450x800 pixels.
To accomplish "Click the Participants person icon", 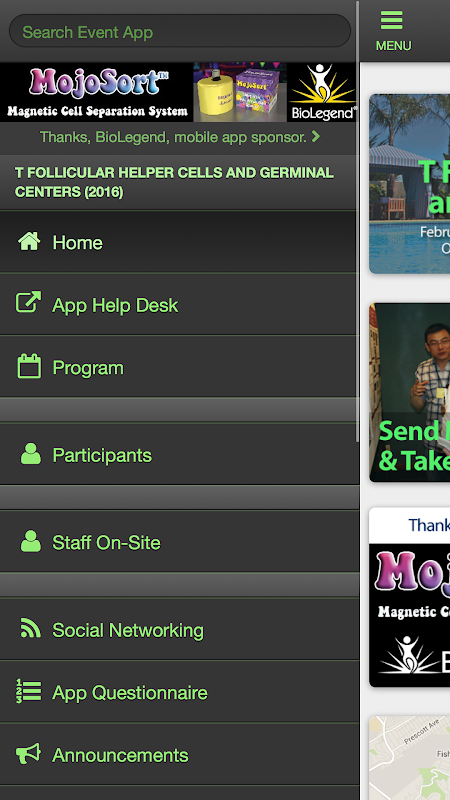I will (31, 454).
